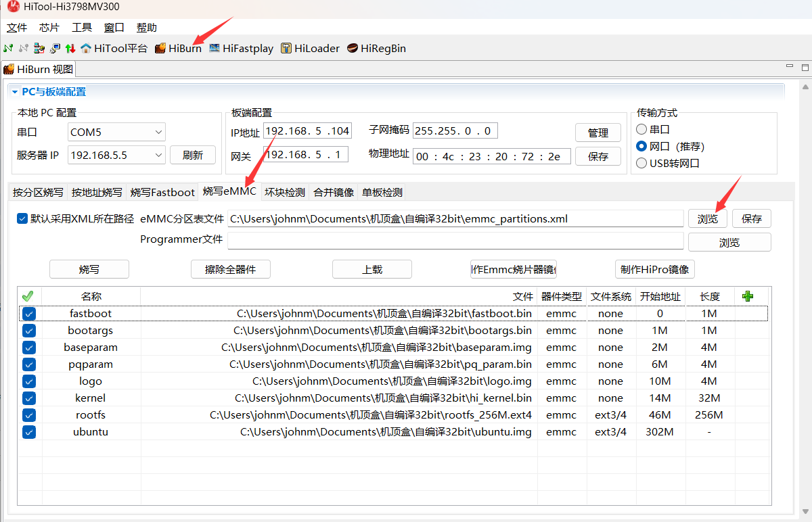Click the green checkmark select-all header icon
Screen dimensions: 812x522
(x=28, y=296)
